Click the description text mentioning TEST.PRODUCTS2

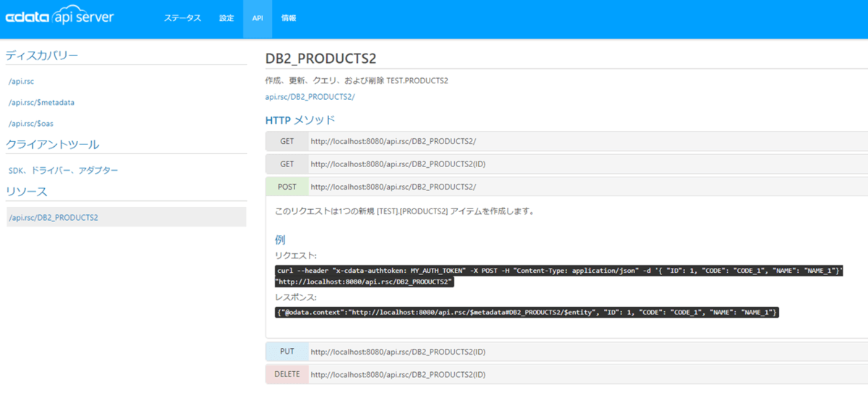(x=357, y=80)
